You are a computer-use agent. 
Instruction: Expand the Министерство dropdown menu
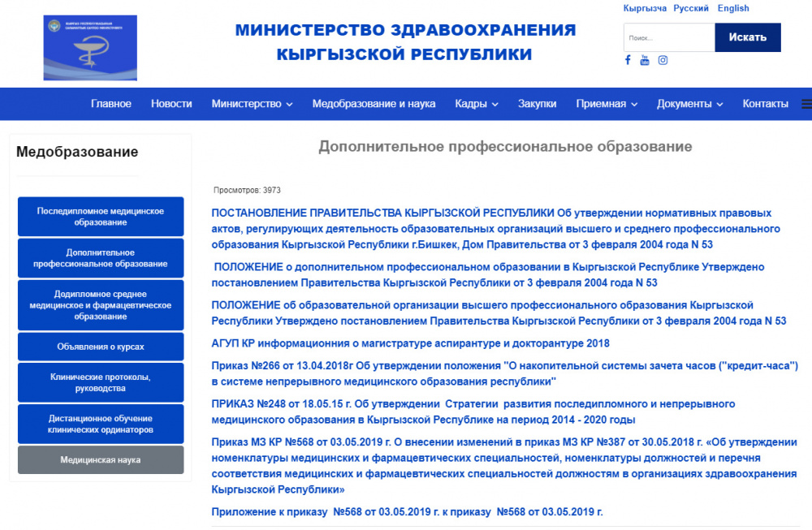pos(247,104)
